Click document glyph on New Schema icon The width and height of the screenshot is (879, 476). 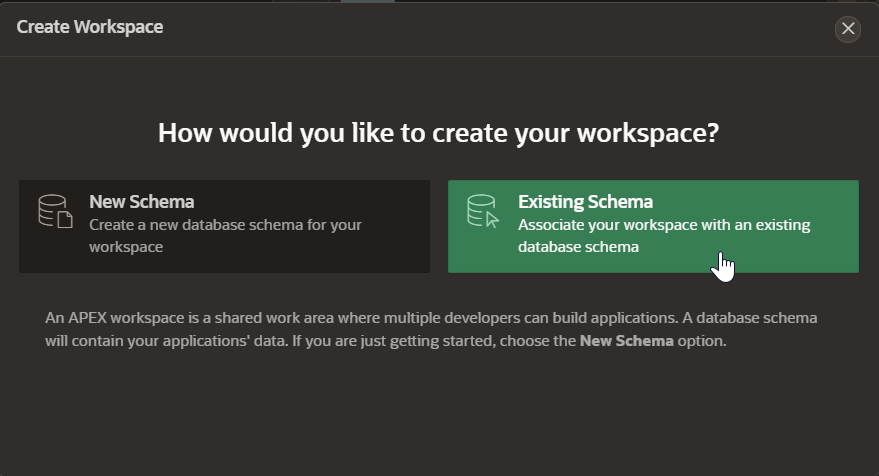pyautogui.click(x=65, y=219)
